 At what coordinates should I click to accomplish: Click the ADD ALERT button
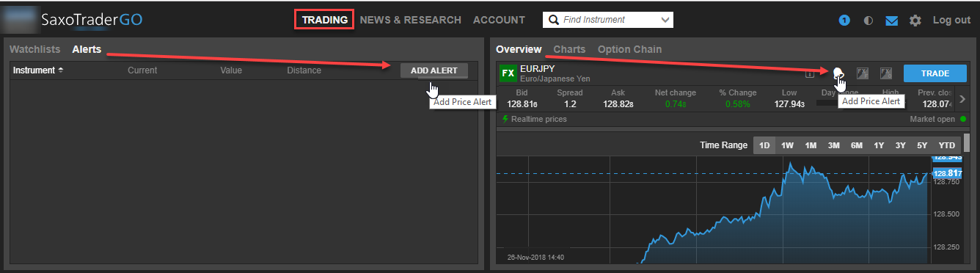coord(434,70)
